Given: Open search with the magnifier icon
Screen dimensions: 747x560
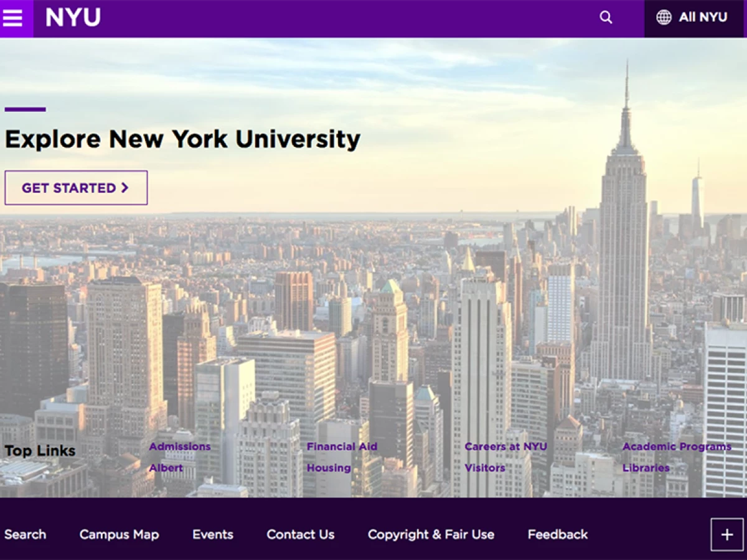Looking at the screenshot, I should [606, 18].
